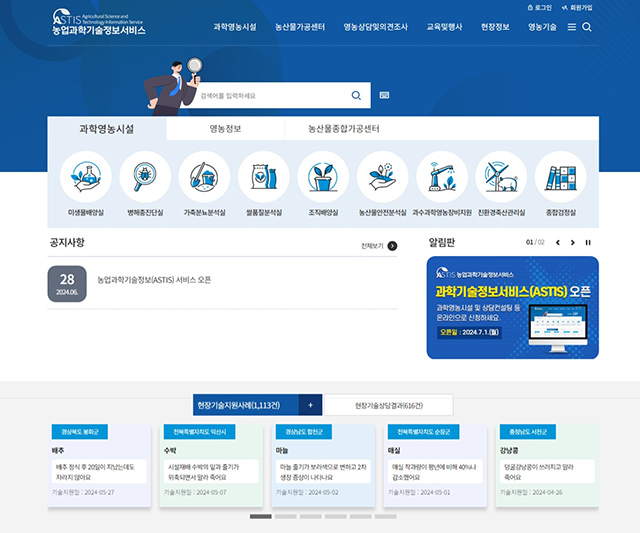Open the ASTIS 오픈 banner image
Viewport: 640px width, 533px height.
(x=513, y=307)
